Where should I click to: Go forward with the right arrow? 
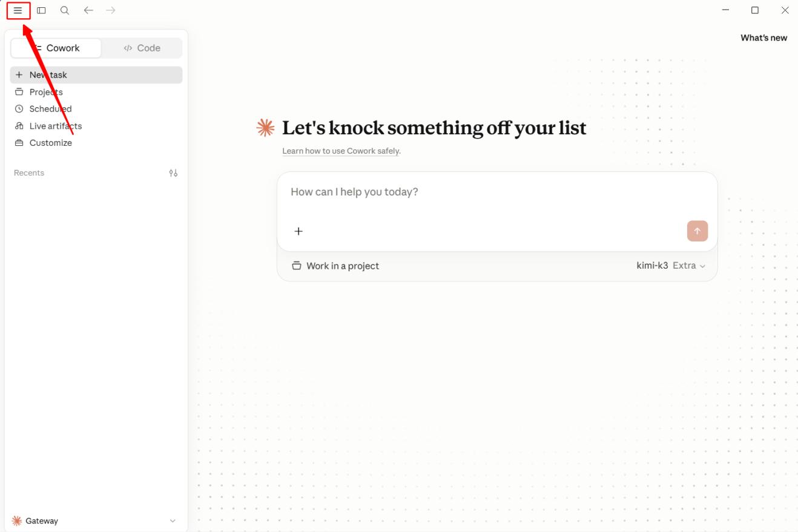(x=110, y=10)
